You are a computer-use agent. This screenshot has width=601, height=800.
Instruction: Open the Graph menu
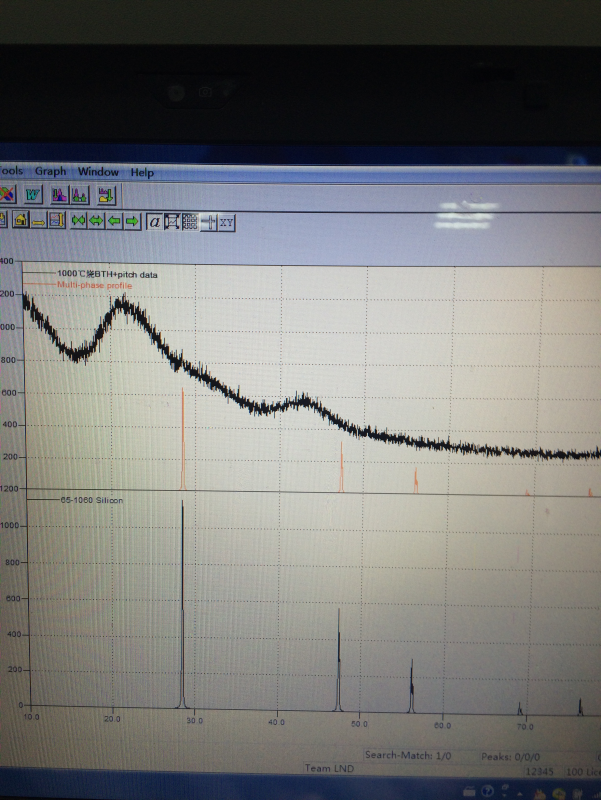[x=51, y=171]
